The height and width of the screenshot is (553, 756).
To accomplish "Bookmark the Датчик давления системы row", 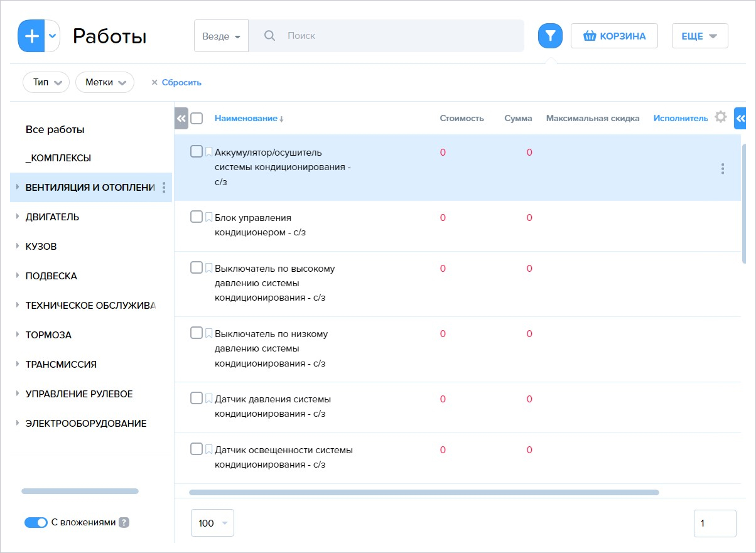I will pos(209,399).
